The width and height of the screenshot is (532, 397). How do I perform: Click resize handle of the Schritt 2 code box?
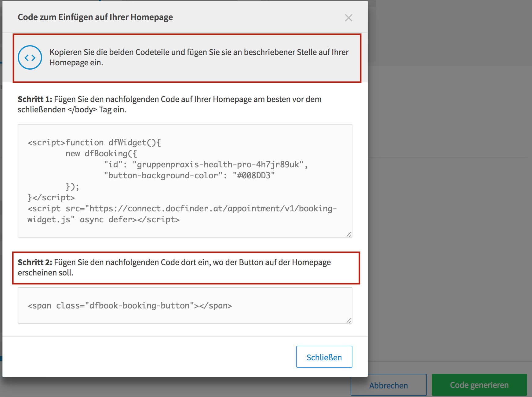pyautogui.click(x=349, y=320)
